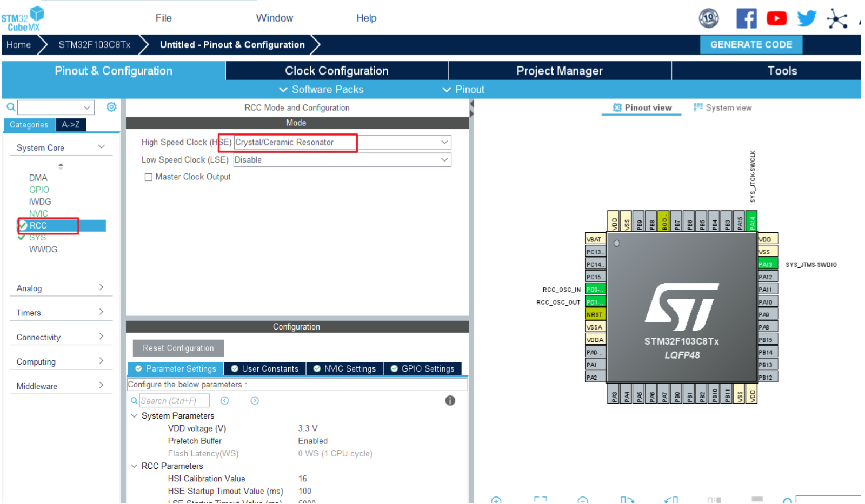
Task: Rotate the chip counterclockwise
Action: (x=671, y=500)
